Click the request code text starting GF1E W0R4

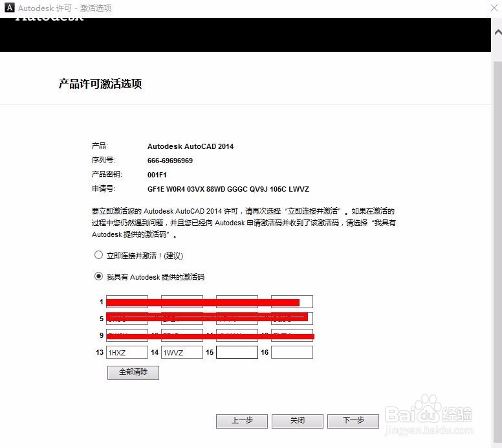[x=228, y=189]
